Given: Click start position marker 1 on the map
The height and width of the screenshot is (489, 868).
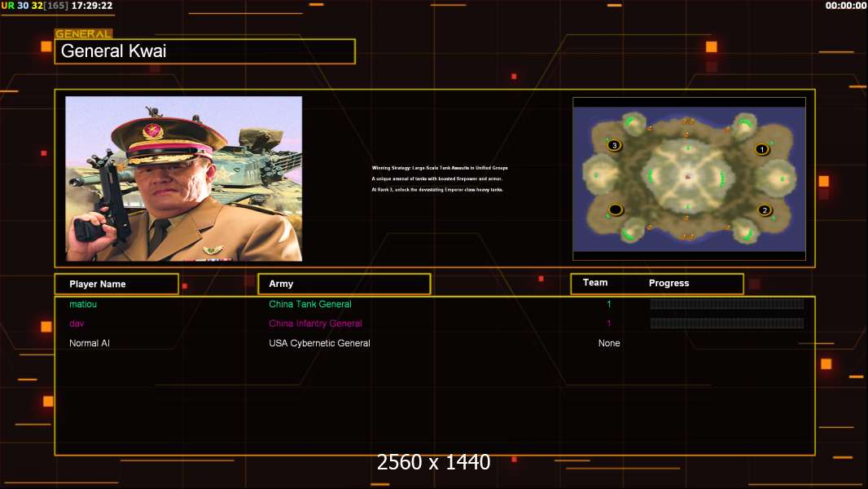Looking at the screenshot, I should coord(761,149).
